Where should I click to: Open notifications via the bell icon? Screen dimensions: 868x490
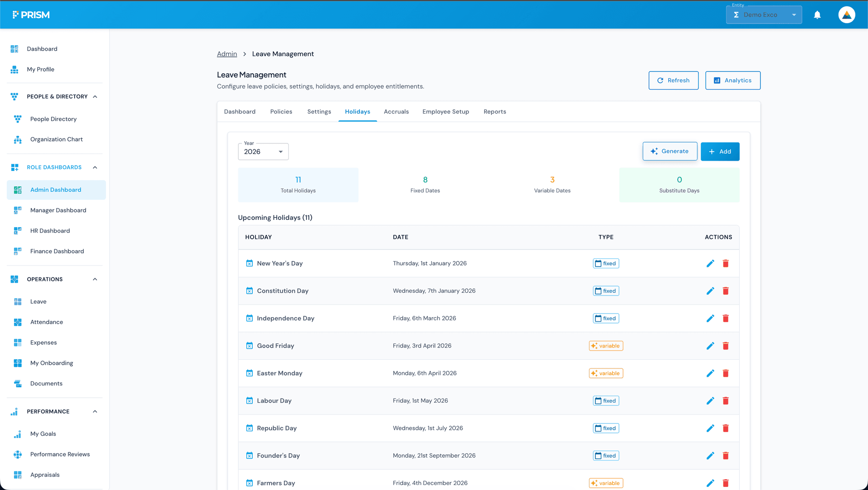(x=817, y=14)
